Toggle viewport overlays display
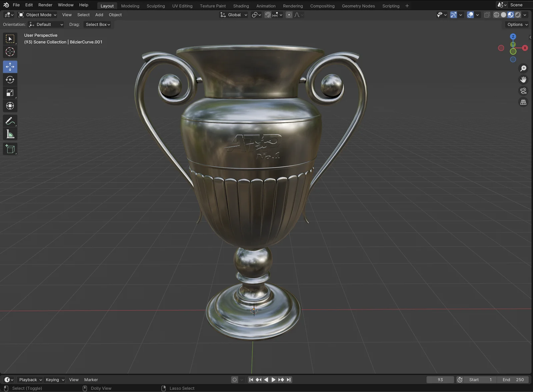533x392 pixels. coord(470,15)
